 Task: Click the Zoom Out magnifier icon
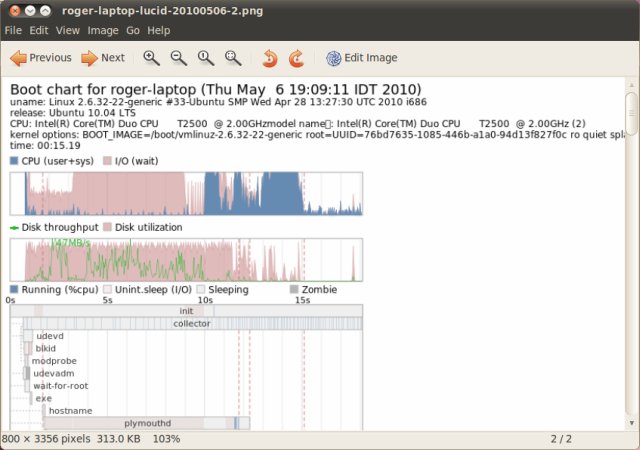pyautogui.click(x=178, y=58)
